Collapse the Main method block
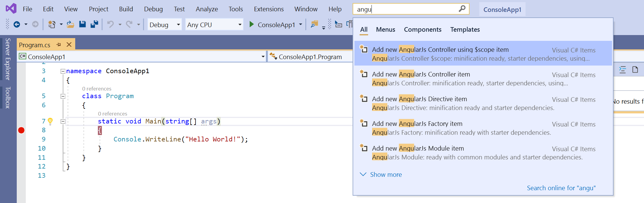The image size is (644, 203). point(63,121)
